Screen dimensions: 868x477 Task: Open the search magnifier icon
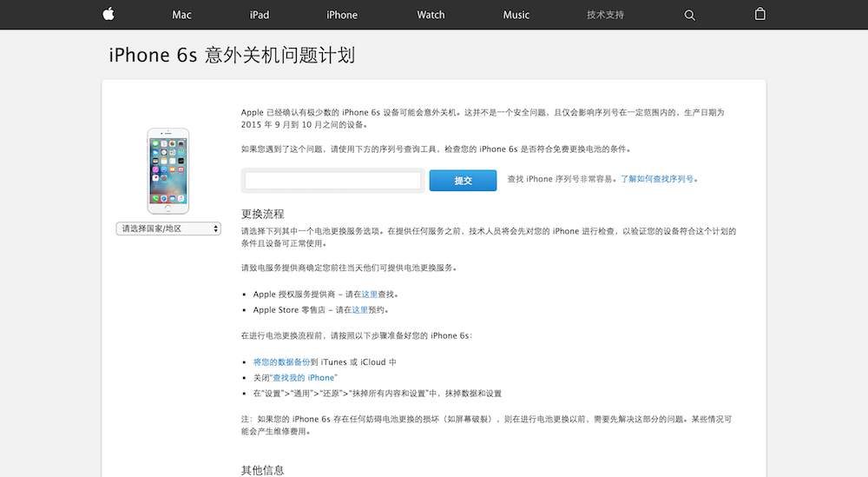689,15
